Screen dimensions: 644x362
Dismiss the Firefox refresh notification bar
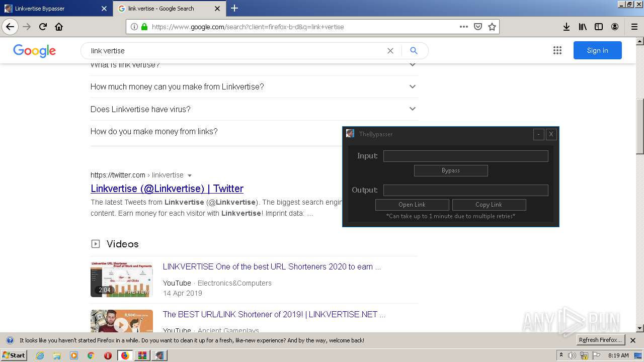coord(633,340)
